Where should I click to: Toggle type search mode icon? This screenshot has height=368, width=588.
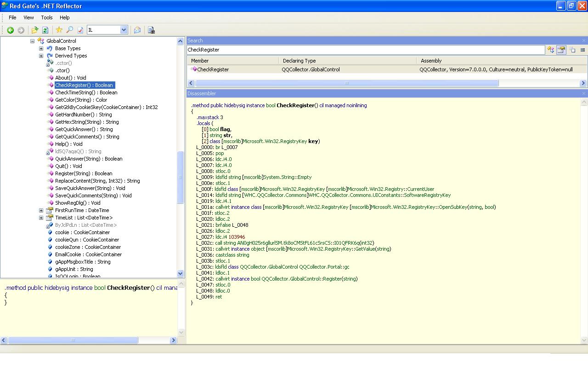(551, 50)
